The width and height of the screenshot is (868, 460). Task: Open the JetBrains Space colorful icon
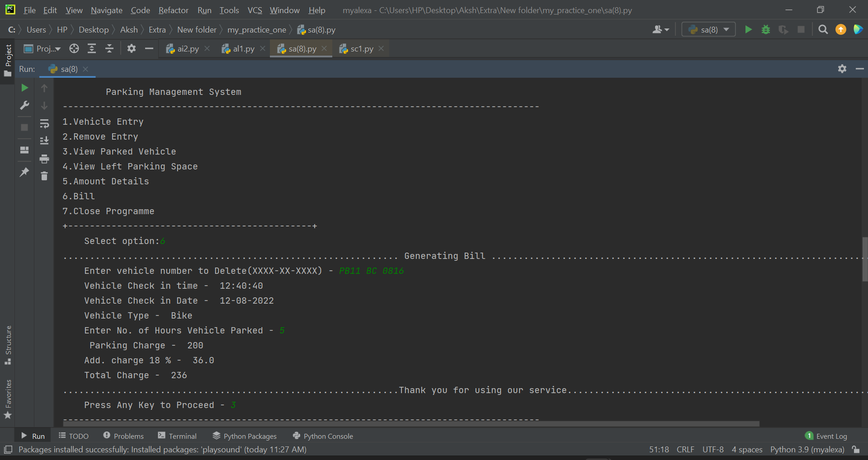[858, 30]
